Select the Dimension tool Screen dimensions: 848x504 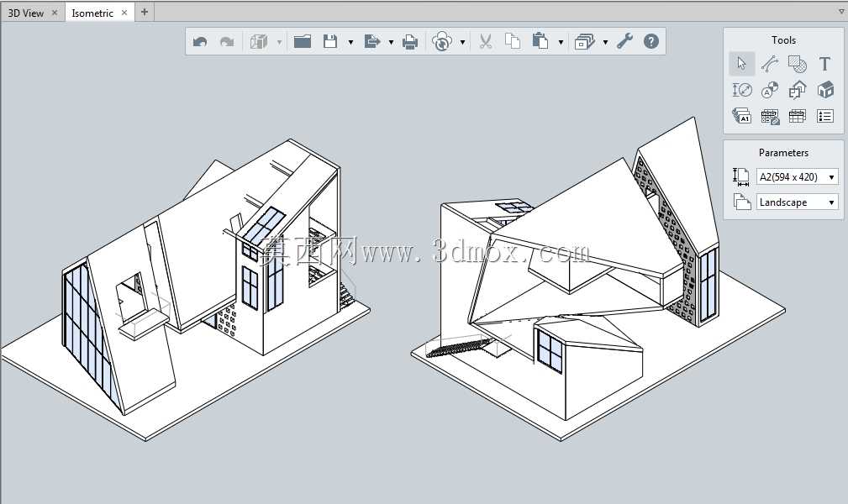point(742,90)
